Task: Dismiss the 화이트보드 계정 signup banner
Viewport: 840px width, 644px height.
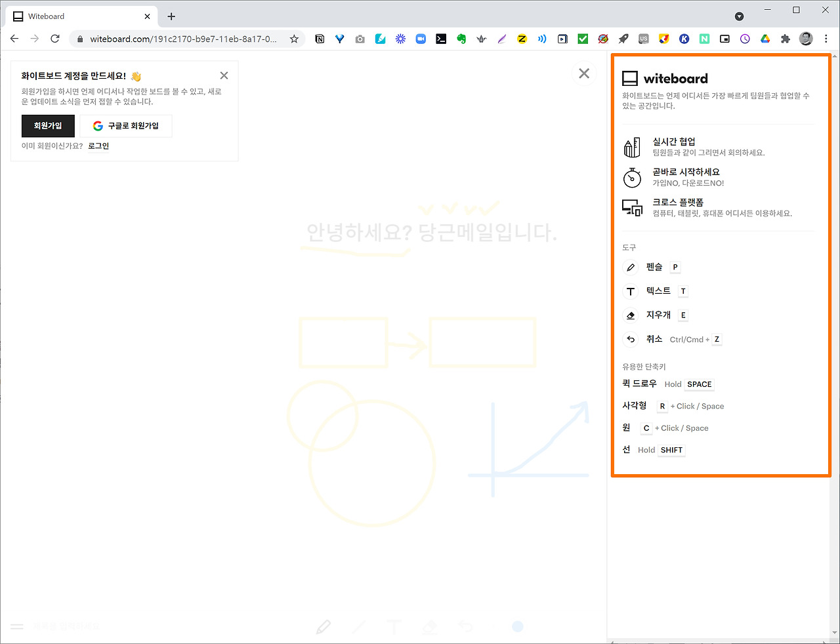Action: [x=224, y=75]
